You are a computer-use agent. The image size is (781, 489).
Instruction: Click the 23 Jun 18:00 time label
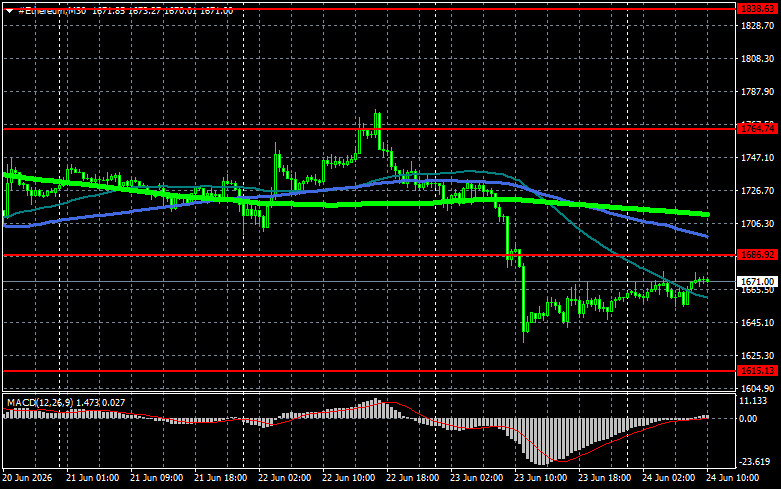pos(605,478)
